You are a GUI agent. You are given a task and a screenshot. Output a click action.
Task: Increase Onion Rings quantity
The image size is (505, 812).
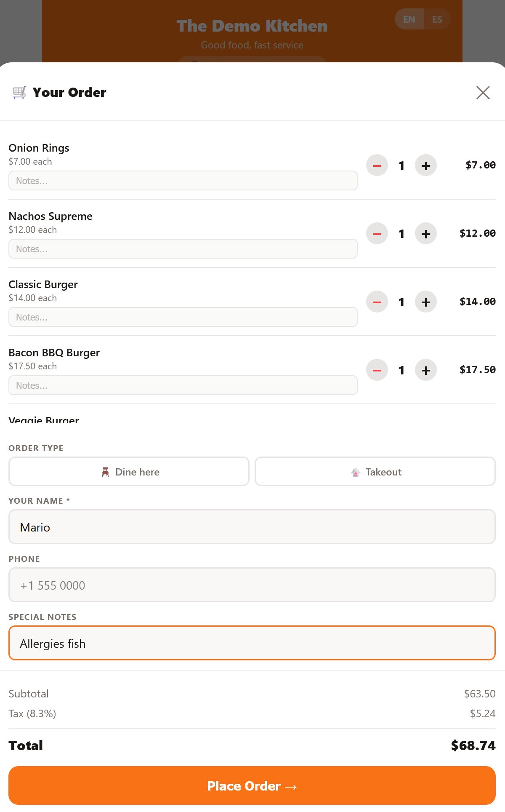pyautogui.click(x=426, y=165)
